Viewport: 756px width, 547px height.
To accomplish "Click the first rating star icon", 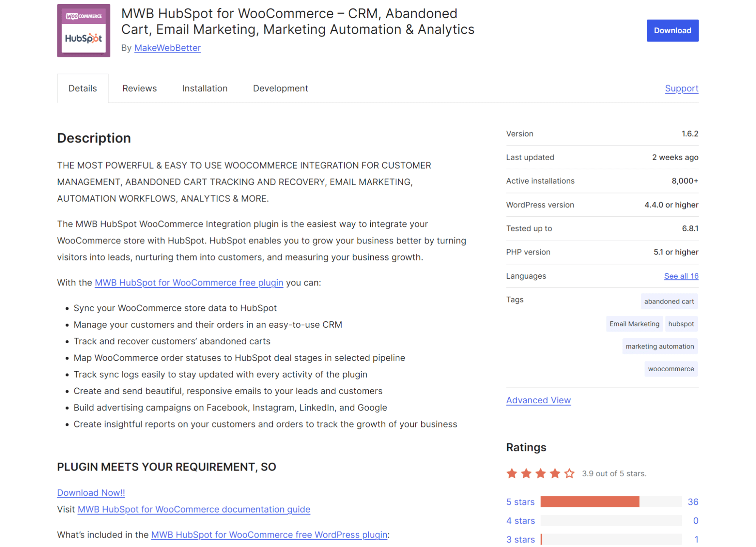I will (x=512, y=474).
